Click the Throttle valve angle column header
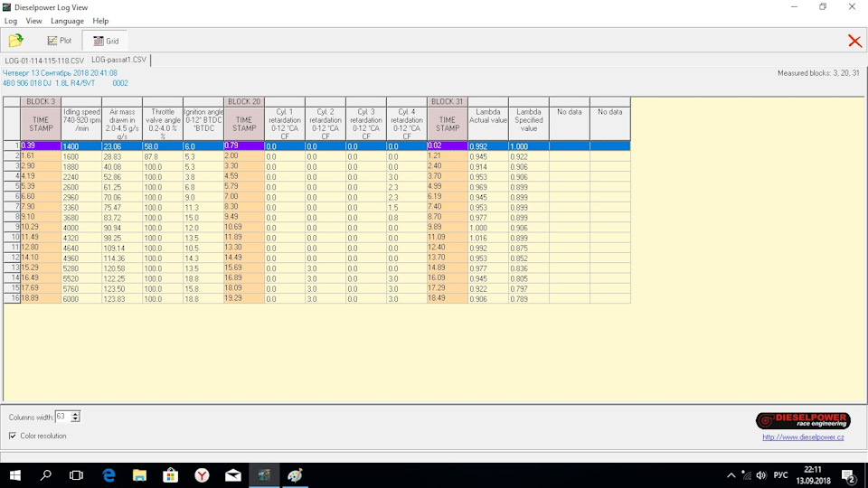 click(x=163, y=124)
